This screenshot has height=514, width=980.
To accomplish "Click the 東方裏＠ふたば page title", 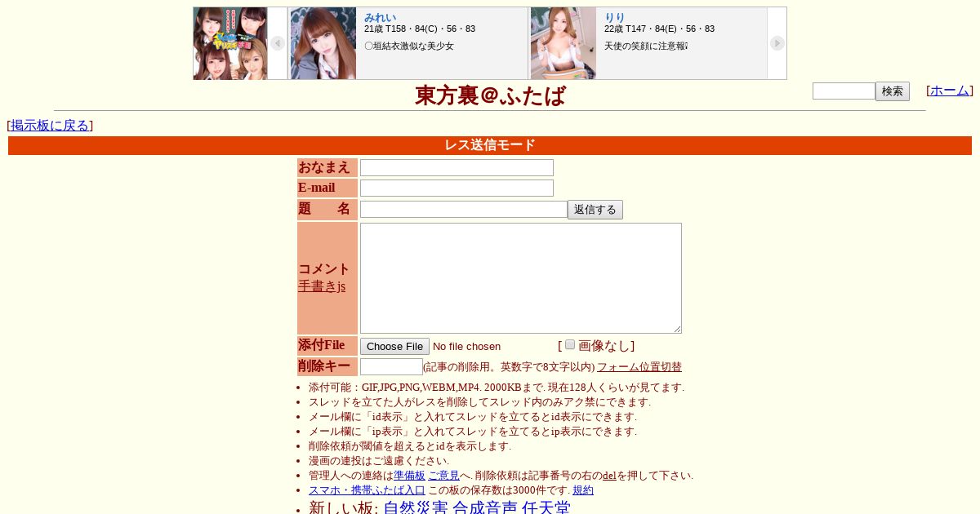I will (x=490, y=95).
